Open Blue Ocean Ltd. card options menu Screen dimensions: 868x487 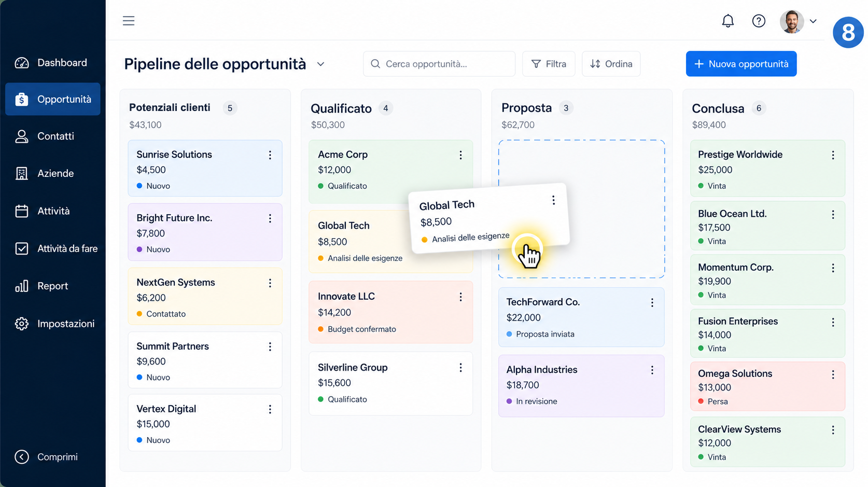point(833,215)
